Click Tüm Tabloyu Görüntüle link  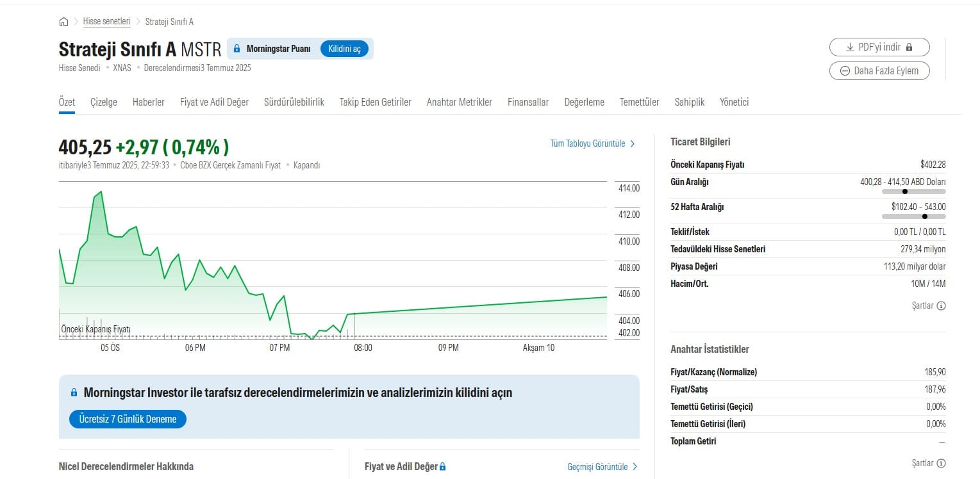pos(588,143)
